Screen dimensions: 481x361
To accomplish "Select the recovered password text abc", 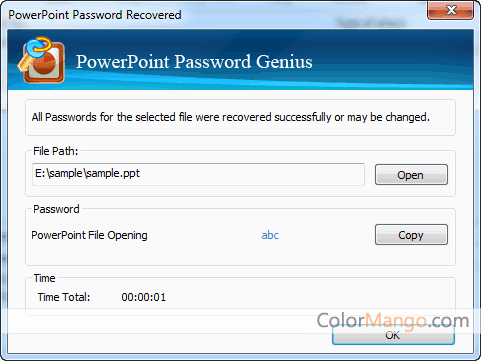I will (x=270, y=235).
